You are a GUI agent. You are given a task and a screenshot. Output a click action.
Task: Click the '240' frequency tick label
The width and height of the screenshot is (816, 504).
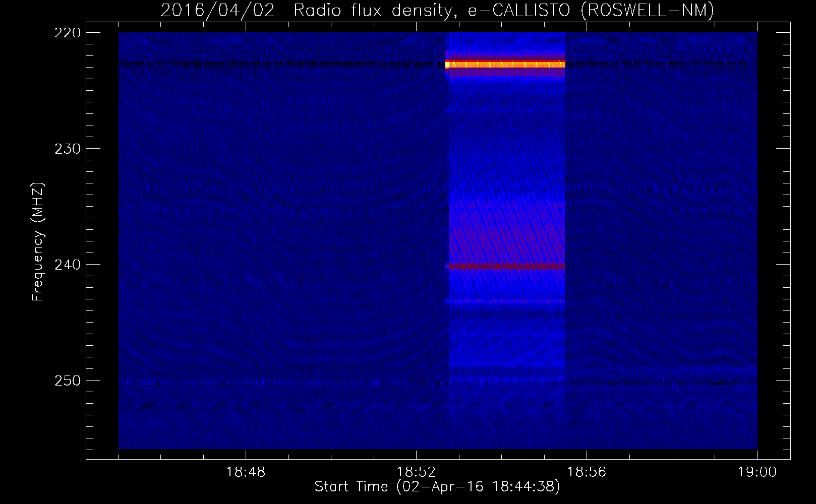pos(67,265)
